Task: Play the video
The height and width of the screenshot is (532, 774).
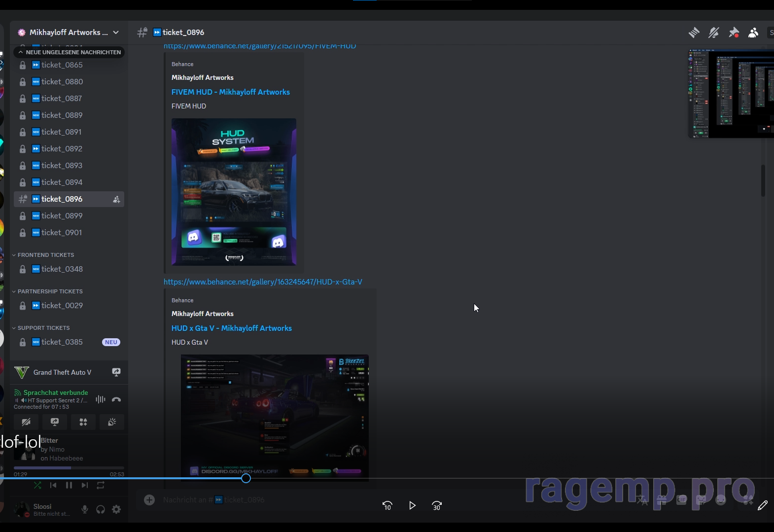Action: tap(412, 505)
